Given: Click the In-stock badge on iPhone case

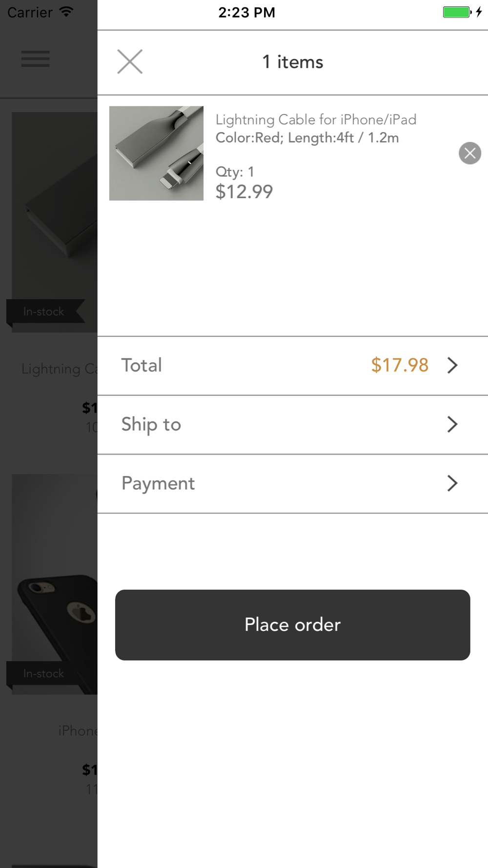Looking at the screenshot, I should click(x=44, y=674).
